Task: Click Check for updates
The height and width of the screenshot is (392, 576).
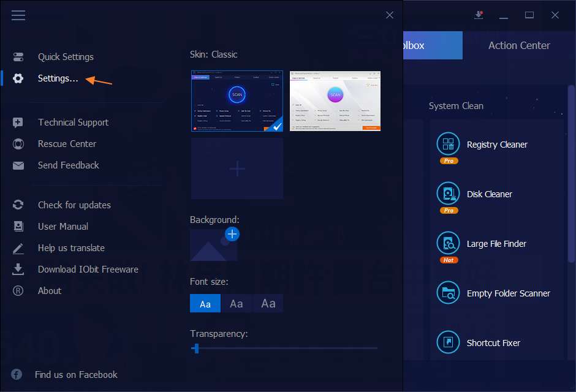Action: [x=74, y=205]
